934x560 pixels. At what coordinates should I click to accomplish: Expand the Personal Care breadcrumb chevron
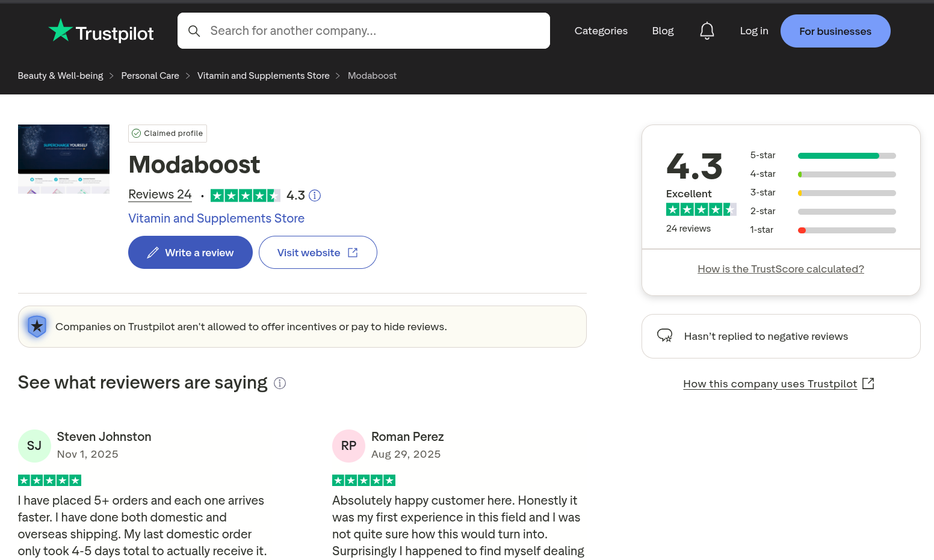(187, 76)
